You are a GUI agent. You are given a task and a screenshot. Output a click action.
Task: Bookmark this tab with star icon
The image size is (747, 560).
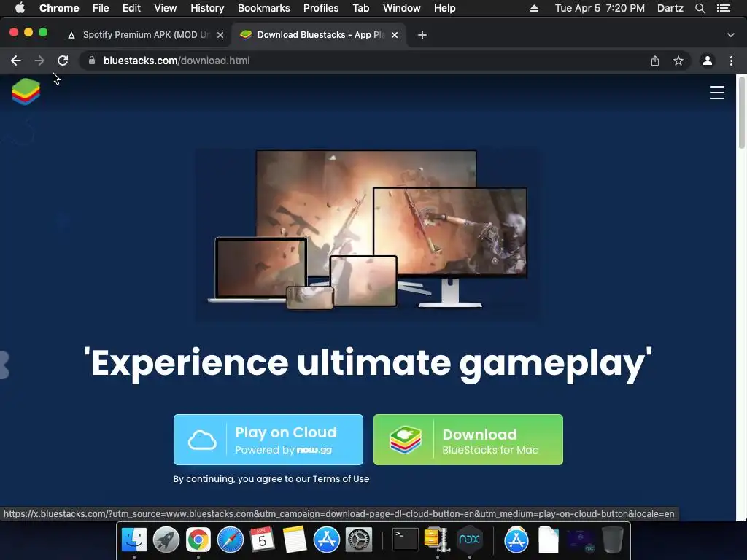(678, 61)
